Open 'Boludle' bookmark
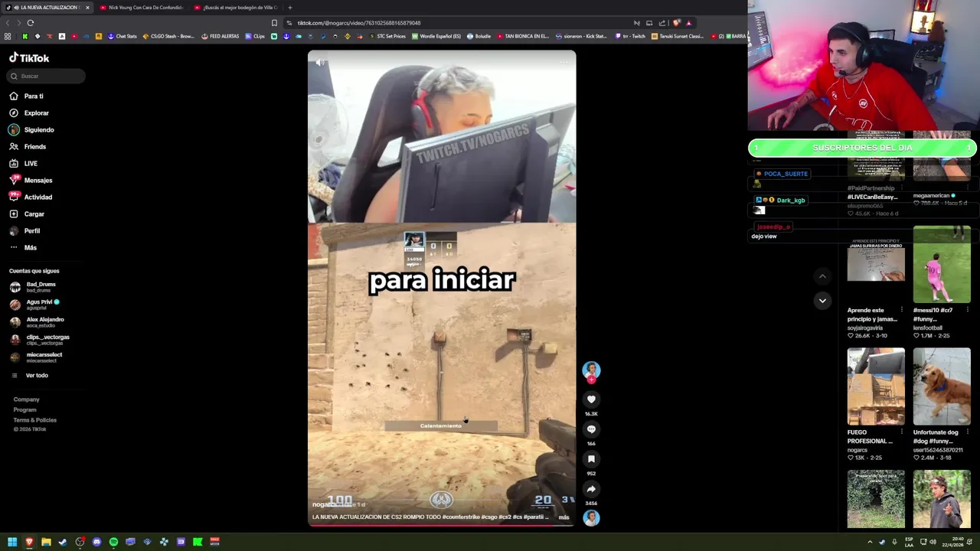The height and width of the screenshot is (551, 980). [479, 36]
